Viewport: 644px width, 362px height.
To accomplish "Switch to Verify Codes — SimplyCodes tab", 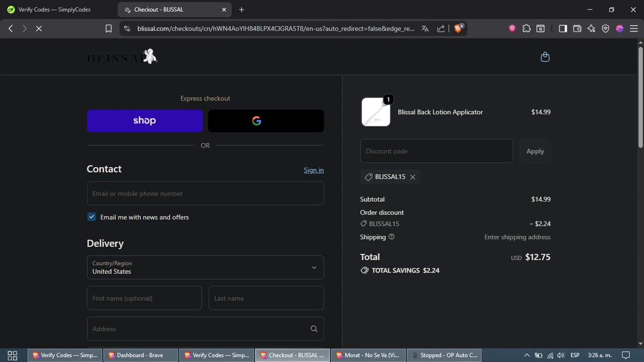I will tap(54, 9).
